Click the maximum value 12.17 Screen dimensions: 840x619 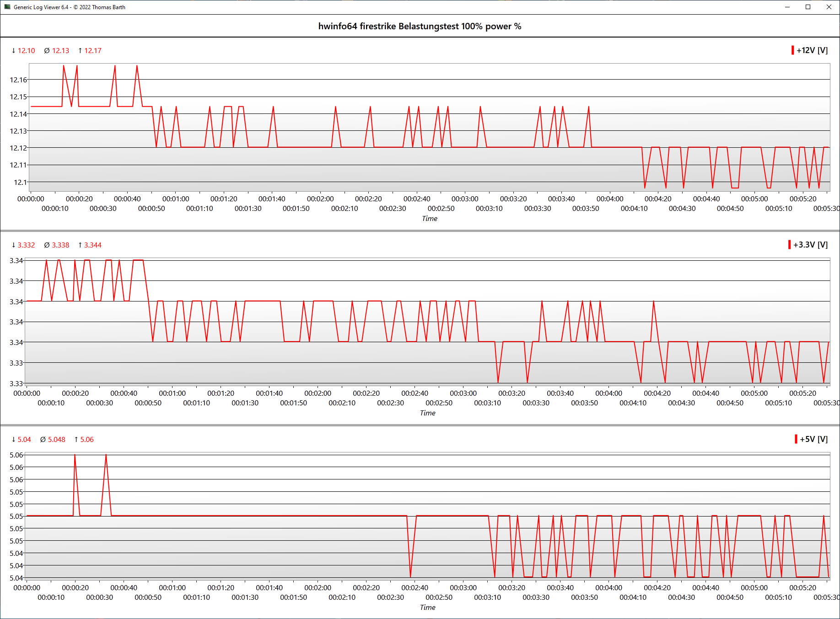pyautogui.click(x=93, y=51)
